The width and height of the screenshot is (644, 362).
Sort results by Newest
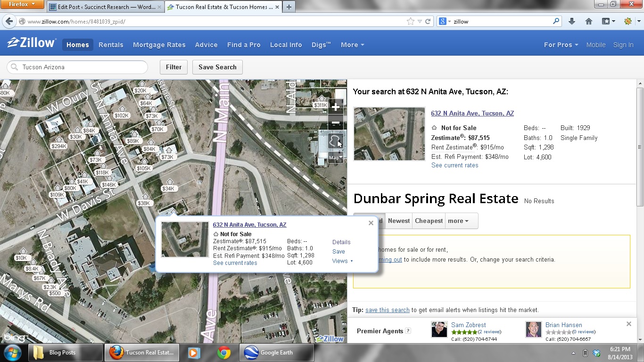[x=399, y=221]
